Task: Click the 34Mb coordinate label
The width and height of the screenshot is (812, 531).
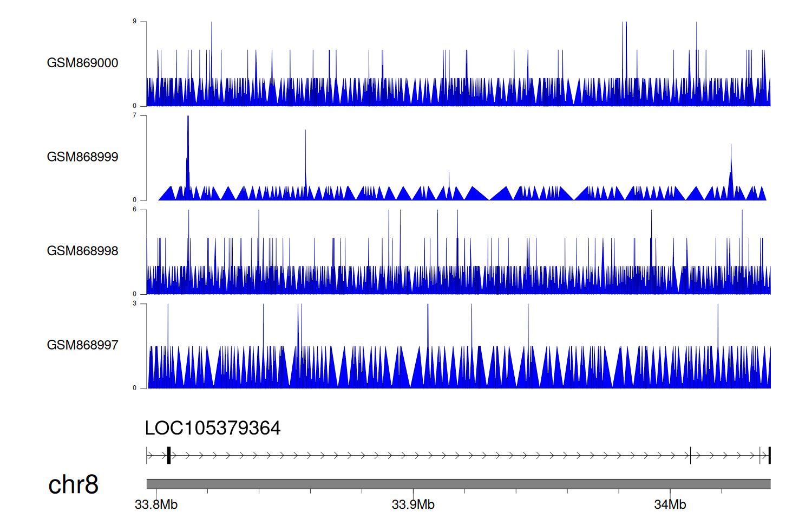Action: (670, 505)
